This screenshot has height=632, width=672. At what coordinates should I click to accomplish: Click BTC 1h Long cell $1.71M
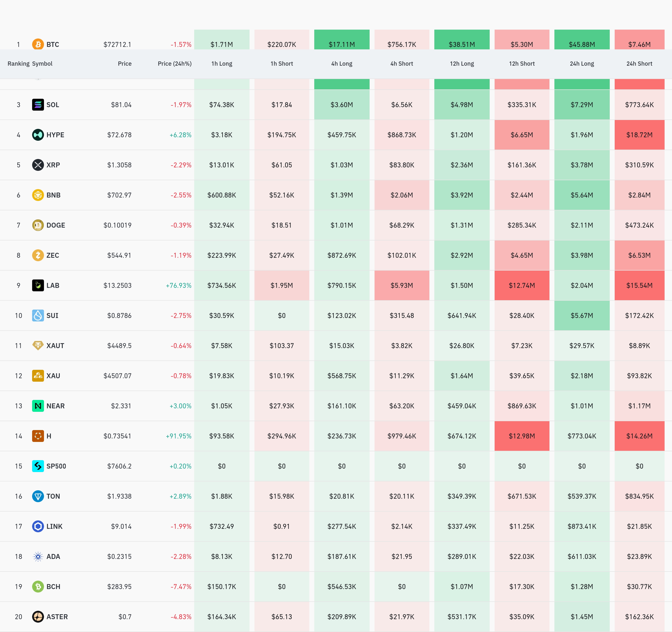click(222, 39)
